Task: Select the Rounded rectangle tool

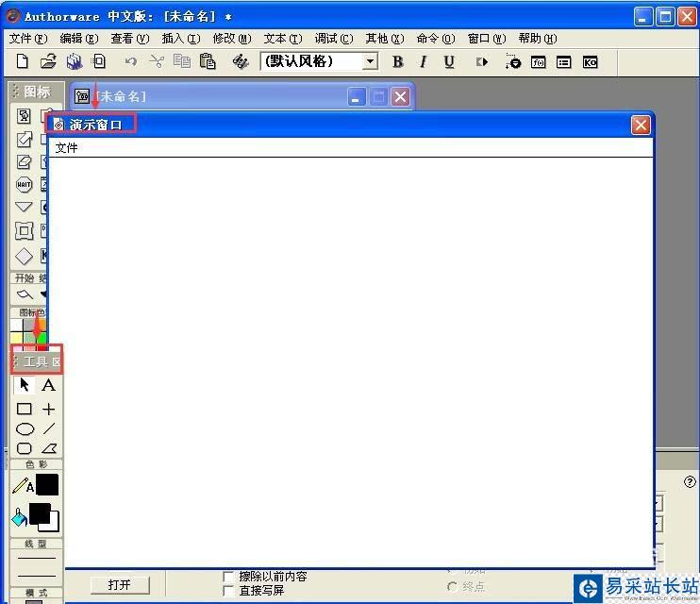Action: pos(25,448)
